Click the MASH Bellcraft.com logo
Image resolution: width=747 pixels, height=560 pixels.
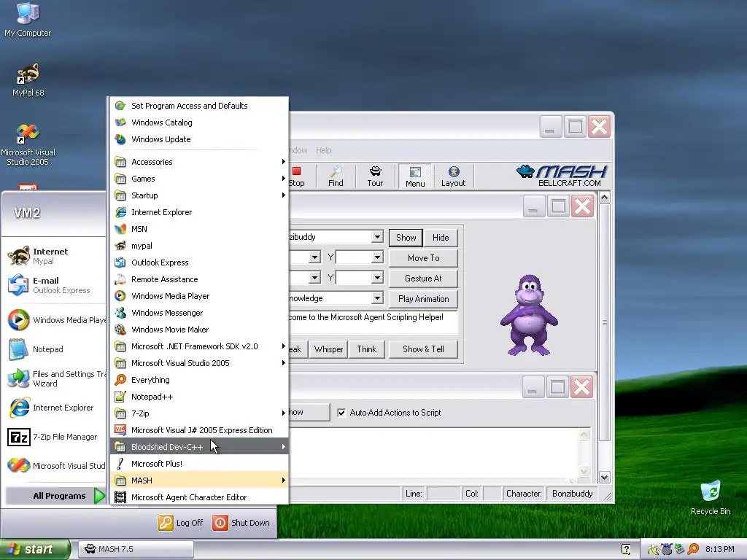pyautogui.click(x=562, y=176)
